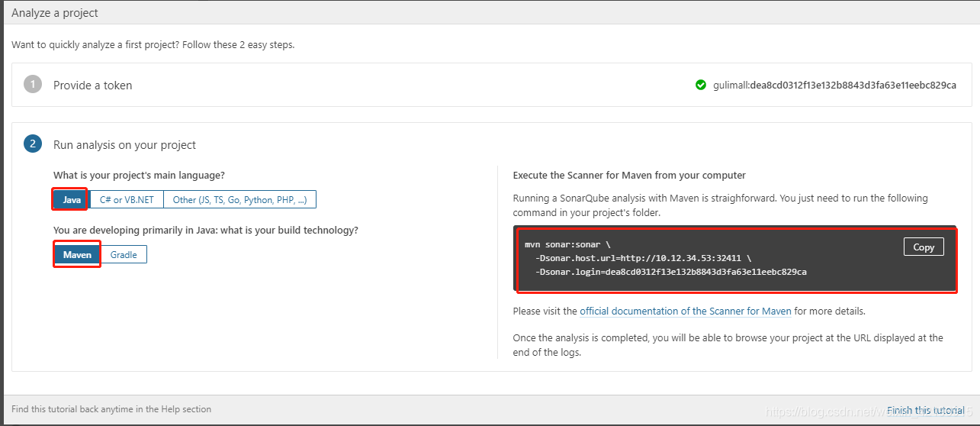This screenshot has width=980, height=426.
Task: Click the 'mvn sonar:sonar \' command line
Action: pyautogui.click(x=567, y=245)
